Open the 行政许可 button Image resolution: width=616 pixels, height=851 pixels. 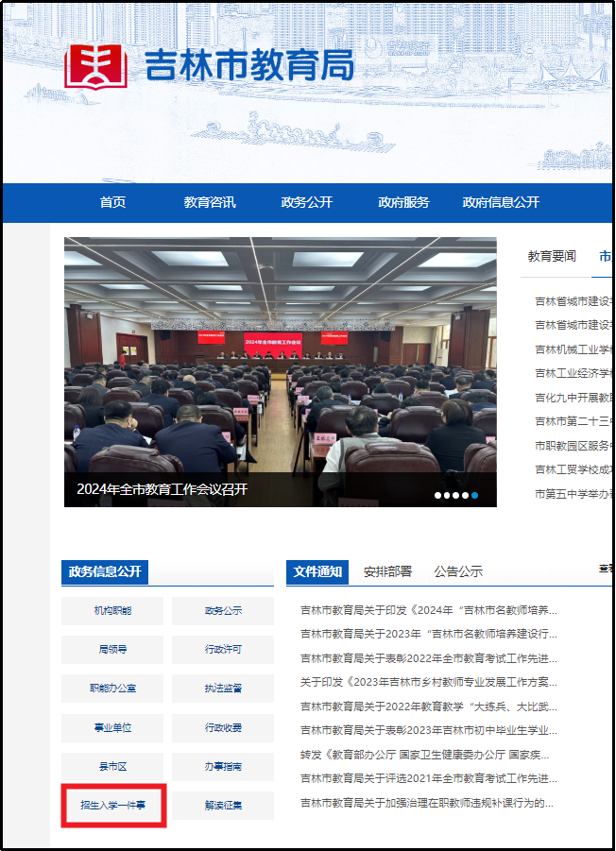223,650
